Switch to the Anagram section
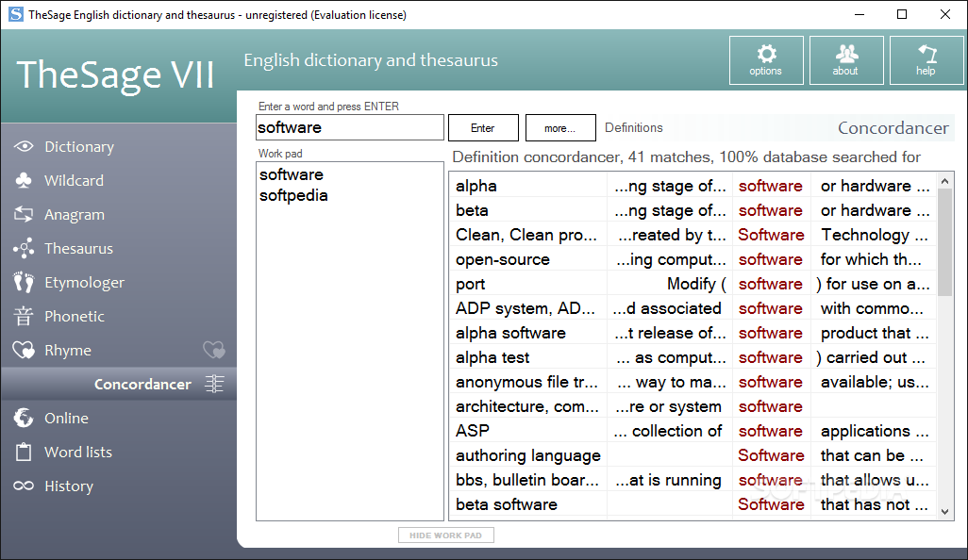 click(75, 215)
